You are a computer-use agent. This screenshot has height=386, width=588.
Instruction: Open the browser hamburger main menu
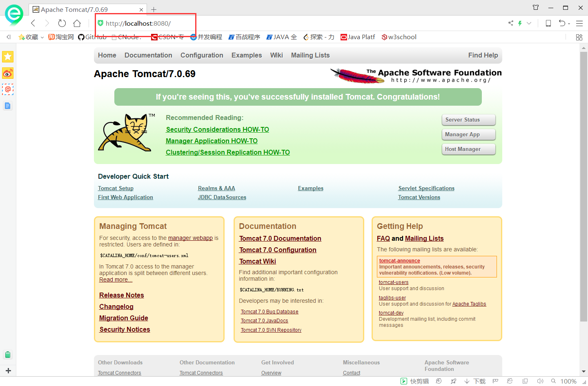pyautogui.click(x=579, y=23)
